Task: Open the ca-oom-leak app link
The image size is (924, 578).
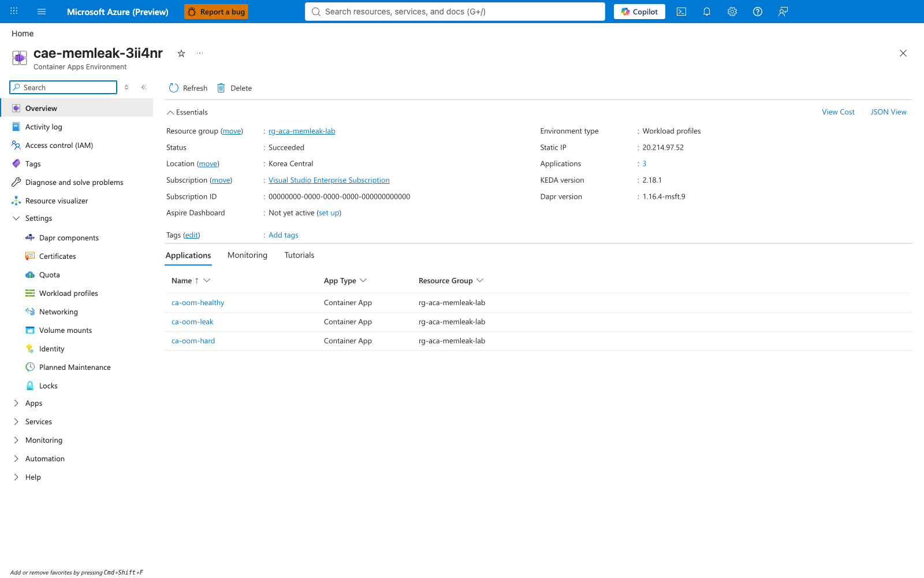Action: [x=192, y=321]
